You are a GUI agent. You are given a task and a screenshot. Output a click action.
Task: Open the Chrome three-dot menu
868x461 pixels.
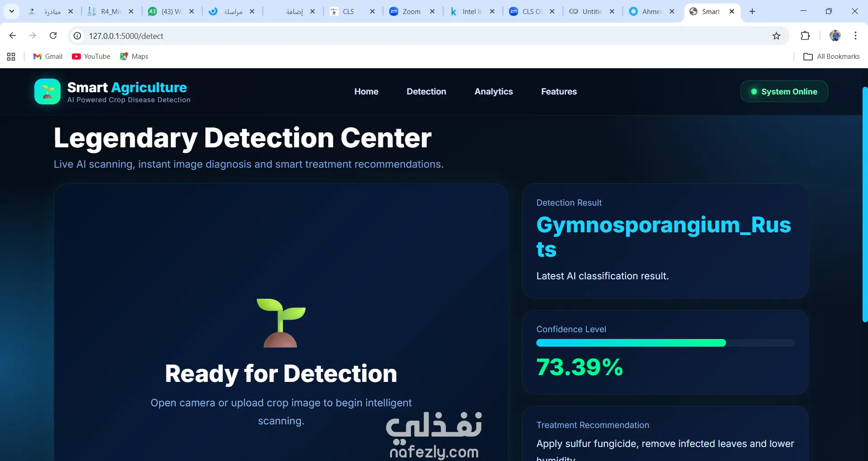coord(855,36)
